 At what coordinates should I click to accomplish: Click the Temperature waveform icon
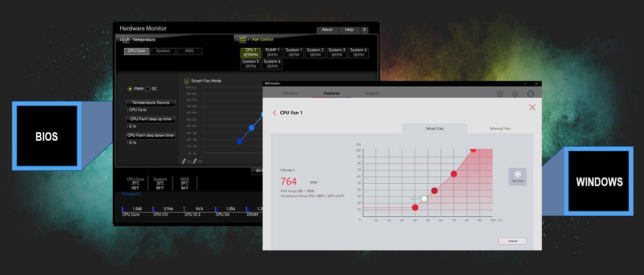point(126,40)
